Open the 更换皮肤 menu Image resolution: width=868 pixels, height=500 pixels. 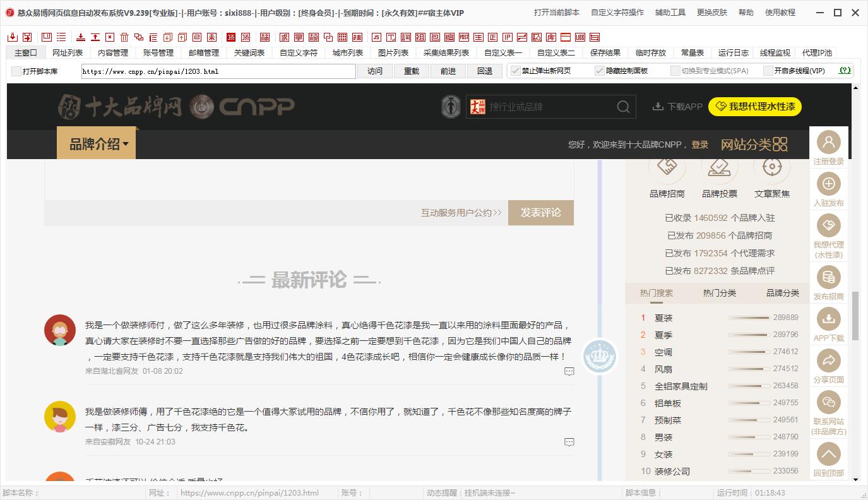712,13
